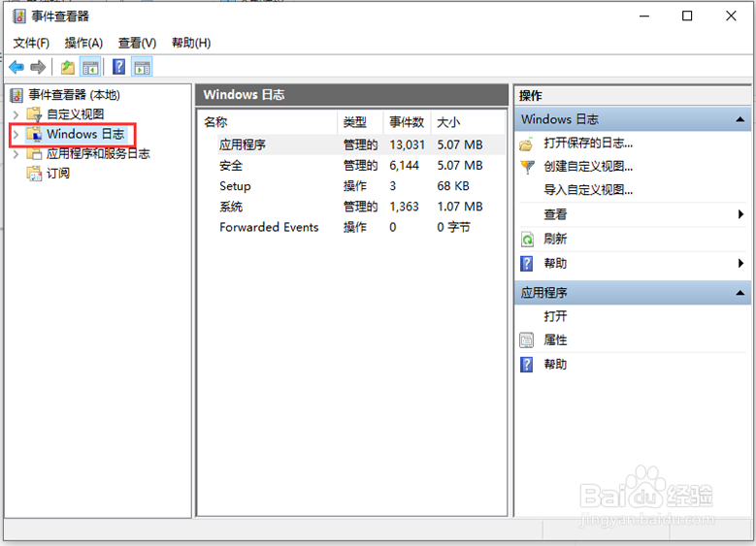Screen dimensions: 756x546
Task: Click the Back arrow toolbar icon
Action: [16, 67]
